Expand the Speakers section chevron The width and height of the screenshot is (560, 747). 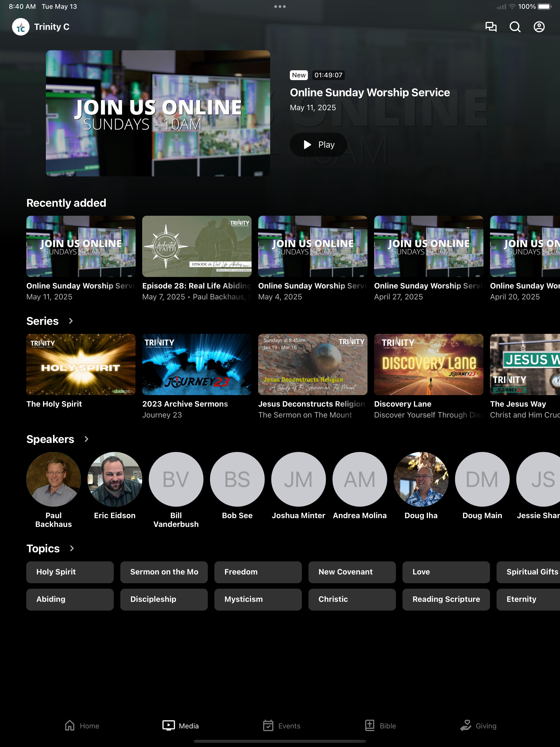(86, 439)
